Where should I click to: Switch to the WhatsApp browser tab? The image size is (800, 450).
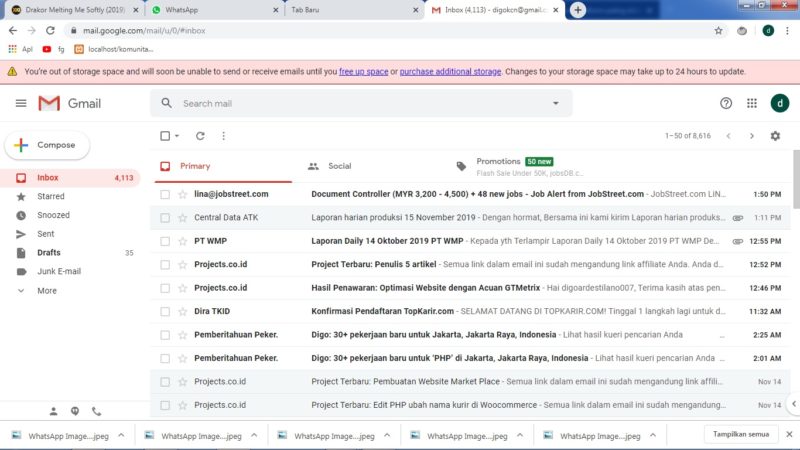point(214,10)
